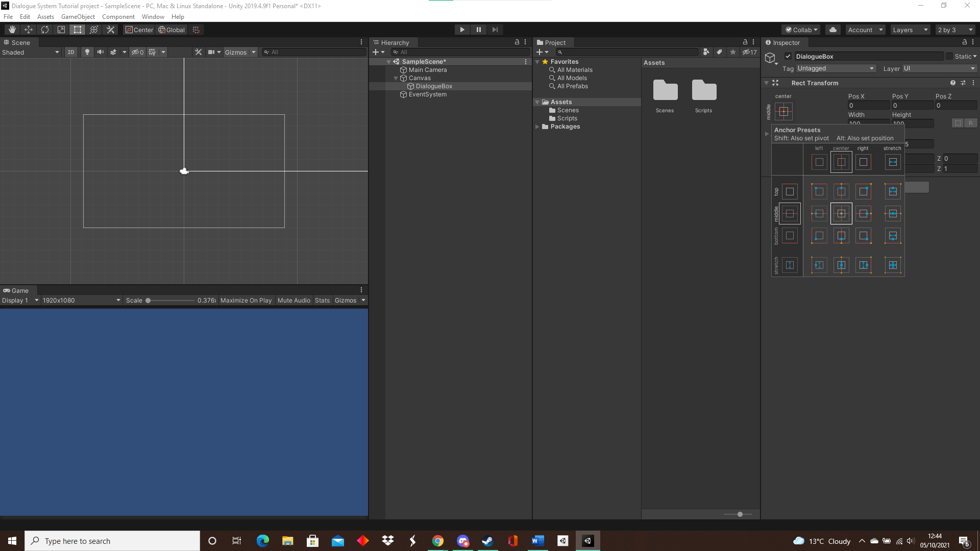
Task: Enable Maximize On Play
Action: click(246, 300)
